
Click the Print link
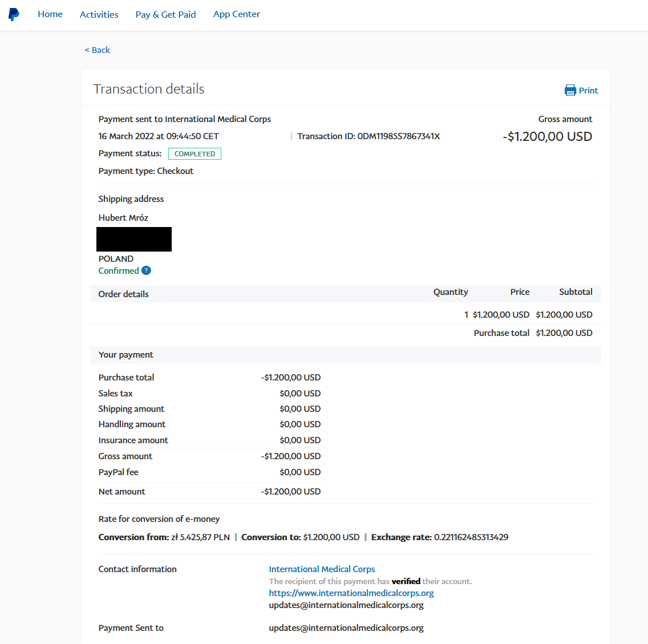point(588,91)
